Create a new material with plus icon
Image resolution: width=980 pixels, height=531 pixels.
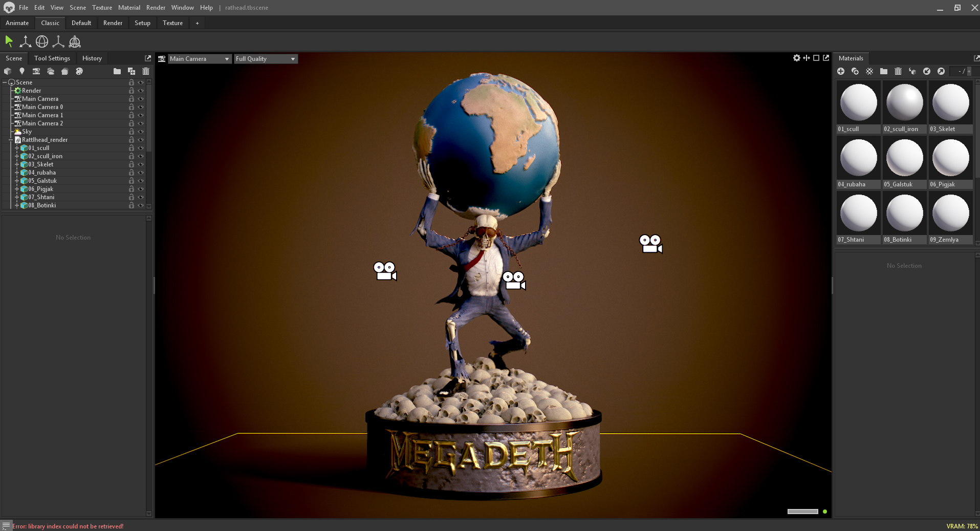[841, 71]
